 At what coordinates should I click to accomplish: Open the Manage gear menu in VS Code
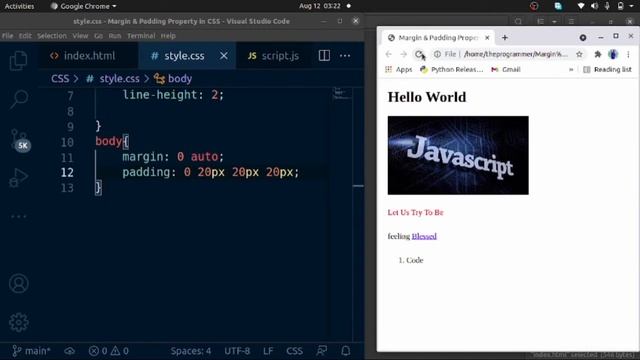[x=19, y=322]
